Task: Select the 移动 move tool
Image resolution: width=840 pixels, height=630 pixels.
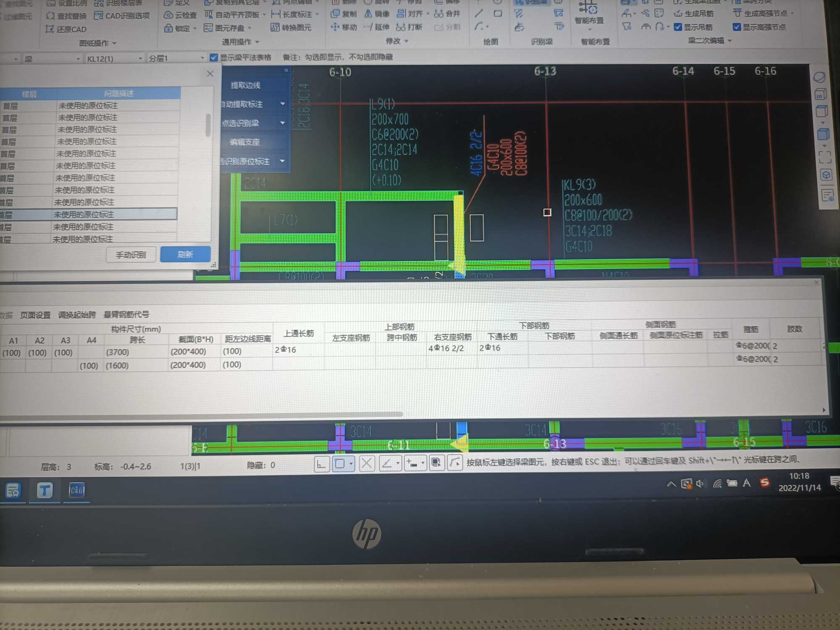Action: [x=344, y=27]
